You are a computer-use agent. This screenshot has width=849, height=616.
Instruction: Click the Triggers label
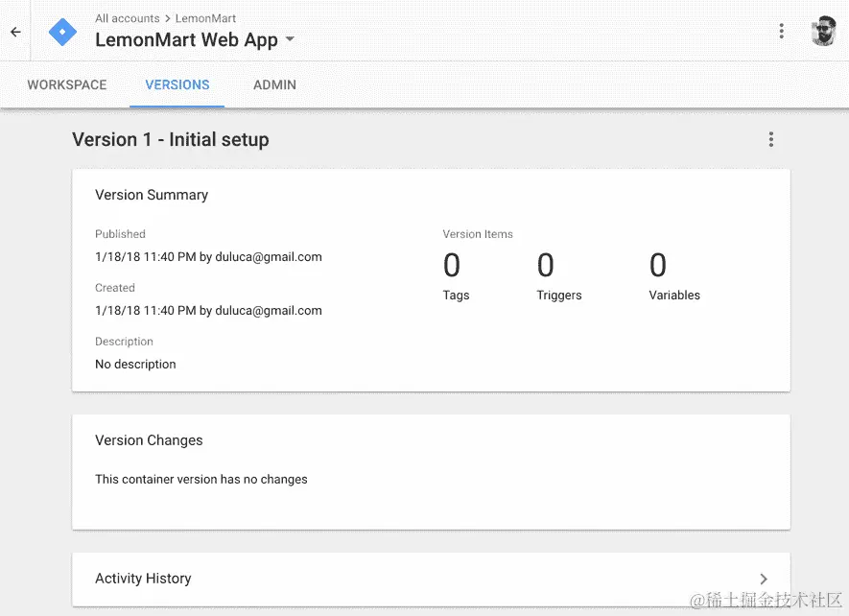click(558, 296)
